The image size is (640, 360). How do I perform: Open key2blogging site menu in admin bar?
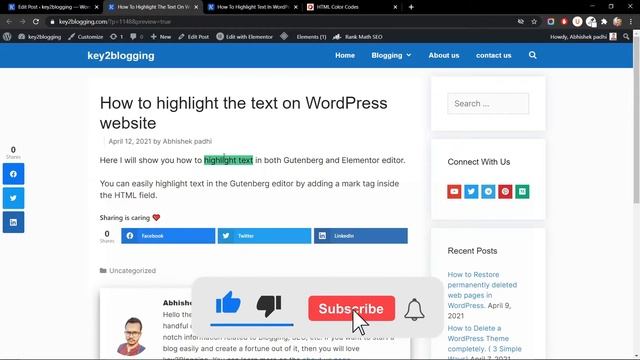tap(40, 37)
